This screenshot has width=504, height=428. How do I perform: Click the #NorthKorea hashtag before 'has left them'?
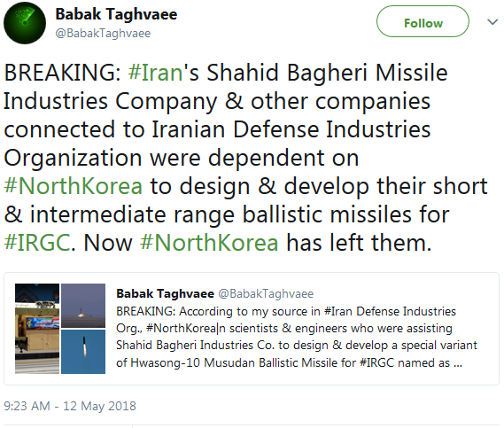(209, 243)
